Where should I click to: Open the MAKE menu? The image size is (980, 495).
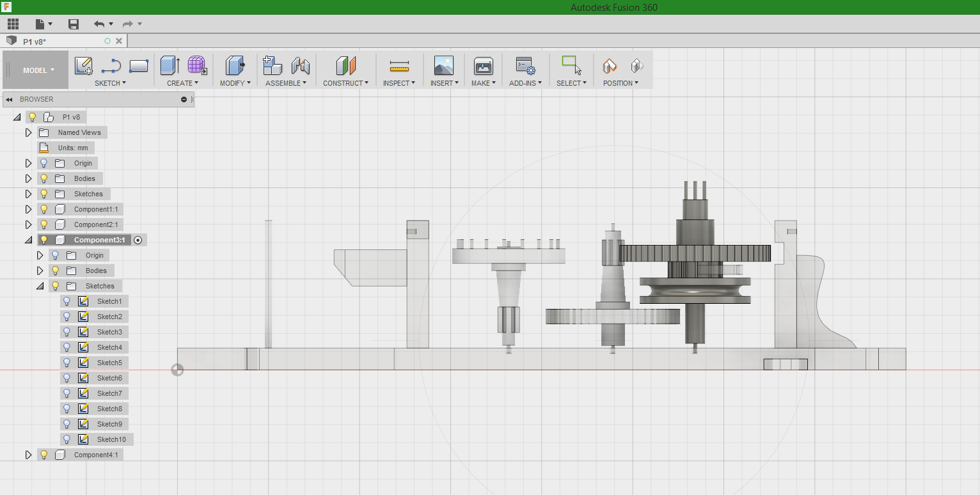pyautogui.click(x=484, y=83)
